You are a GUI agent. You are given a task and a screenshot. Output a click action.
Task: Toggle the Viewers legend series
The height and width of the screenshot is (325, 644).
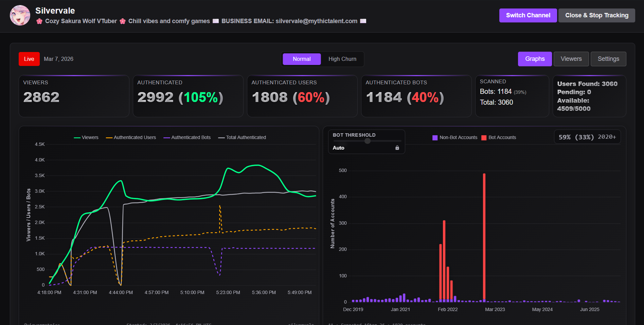click(86, 137)
